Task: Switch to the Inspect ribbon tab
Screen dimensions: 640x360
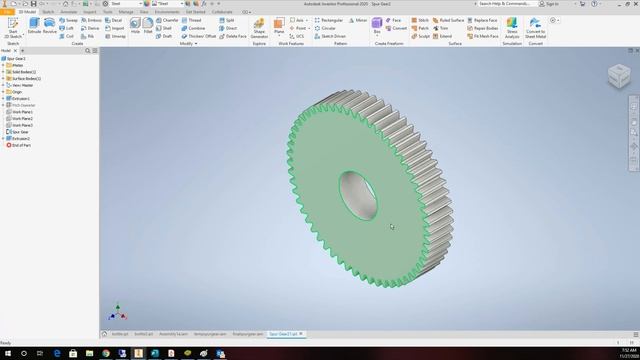Action: [89, 12]
